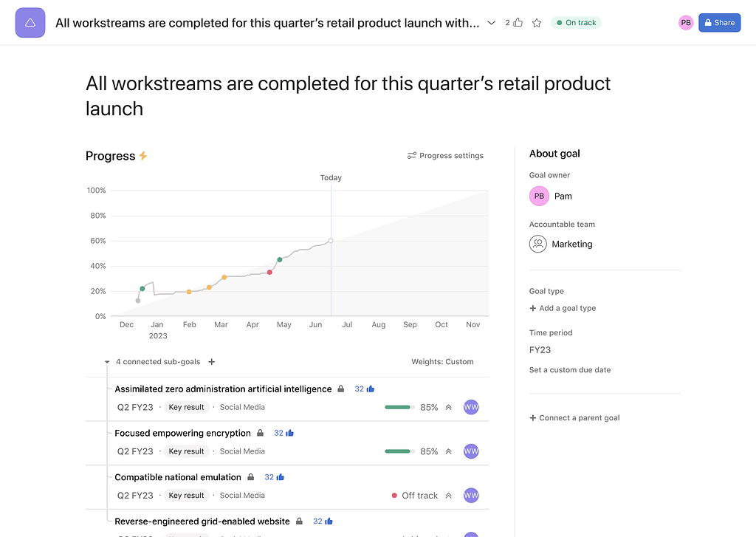Click the app logo in the top-left corner
The width and height of the screenshot is (756, 537).
click(x=30, y=22)
